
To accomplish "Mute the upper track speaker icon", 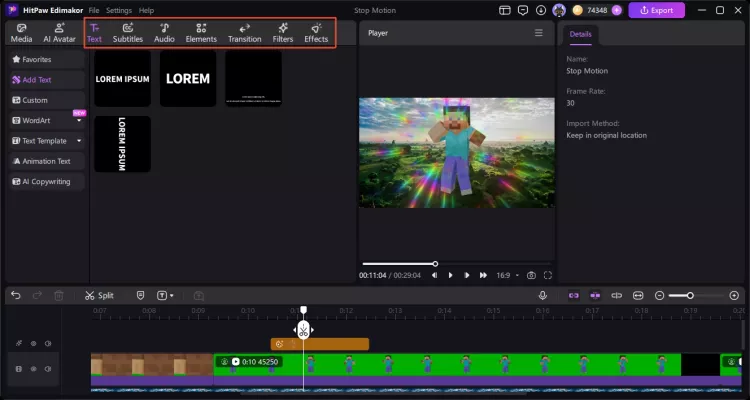I will 48,344.
